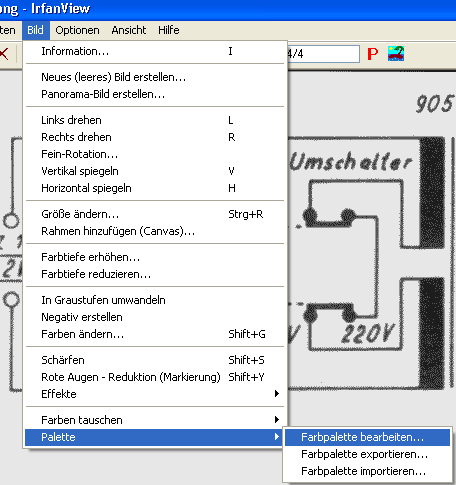Screen dimensions: 456x485
Task: Select Rechts drehen
Action: tap(155, 137)
